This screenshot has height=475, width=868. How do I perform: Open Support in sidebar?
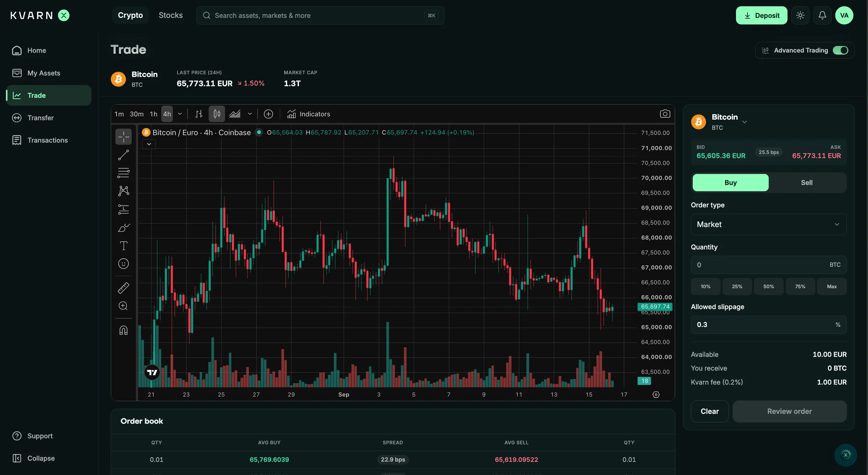coord(48,436)
